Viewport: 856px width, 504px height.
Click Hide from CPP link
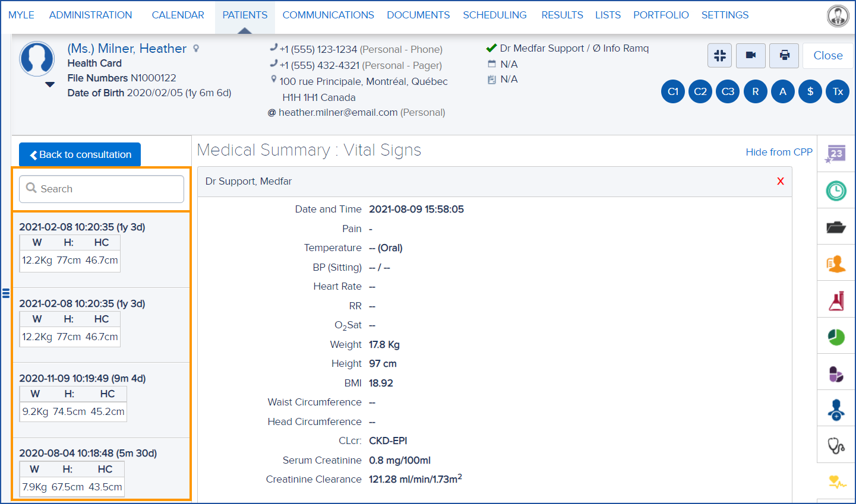(779, 152)
